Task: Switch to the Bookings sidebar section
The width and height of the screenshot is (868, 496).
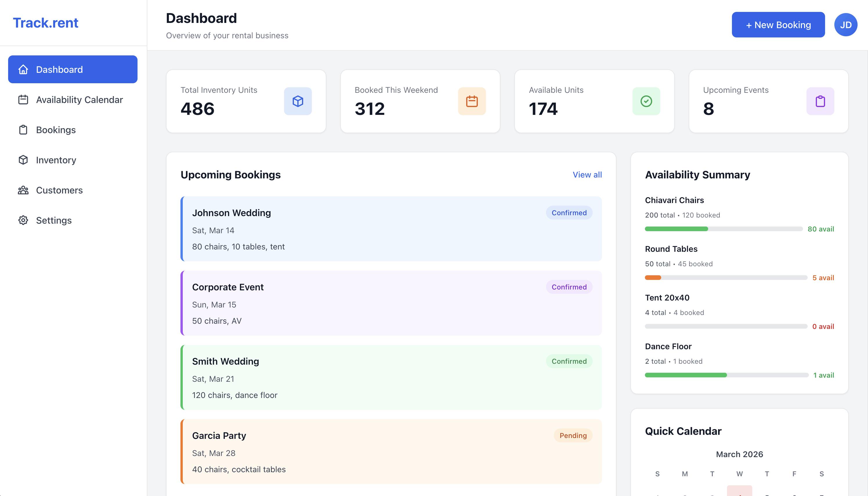Action: pyautogui.click(x=55, y=130)
